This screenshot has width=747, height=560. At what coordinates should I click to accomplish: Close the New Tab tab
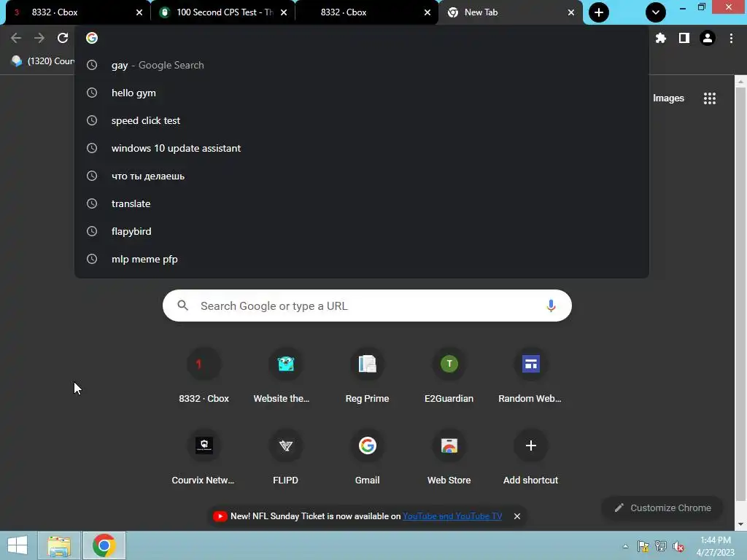tap(570, 12)
